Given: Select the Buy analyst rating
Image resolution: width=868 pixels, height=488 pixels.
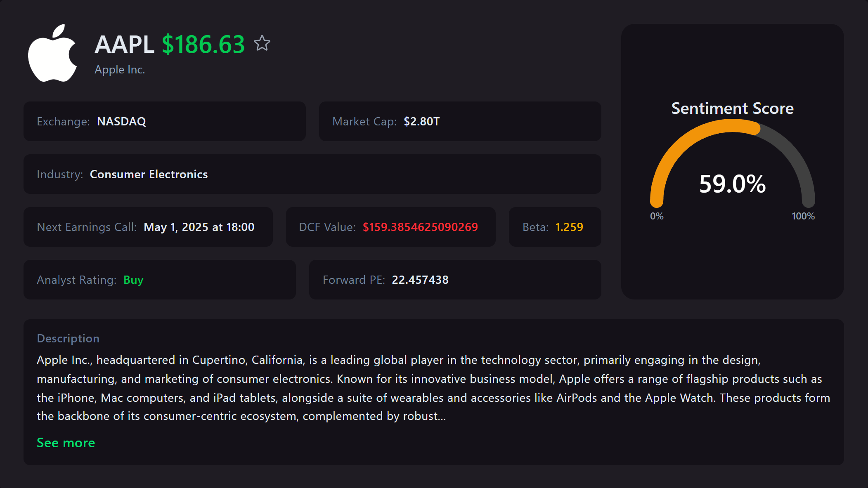Looking at the screenshot, I should (133, 280).
